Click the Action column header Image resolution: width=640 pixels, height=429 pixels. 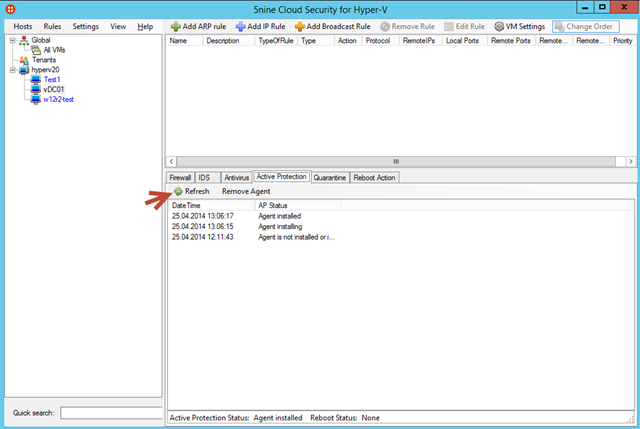(x=348, y=41)
